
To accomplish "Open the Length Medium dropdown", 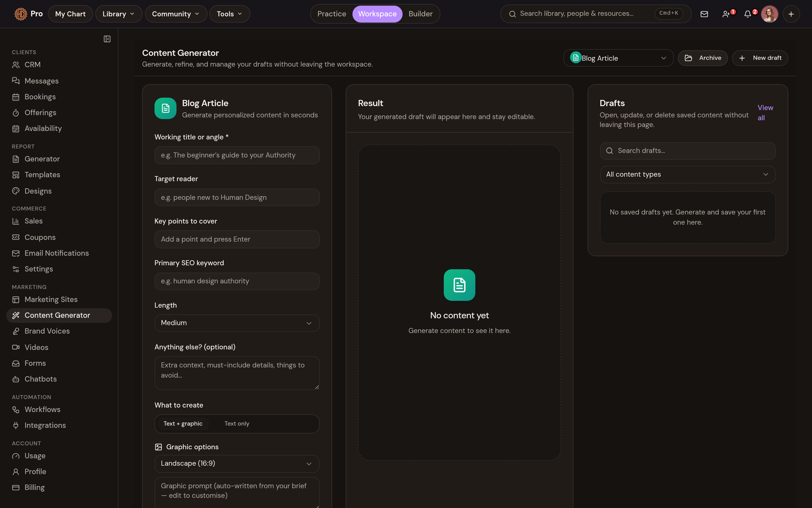I will point(237,323).
